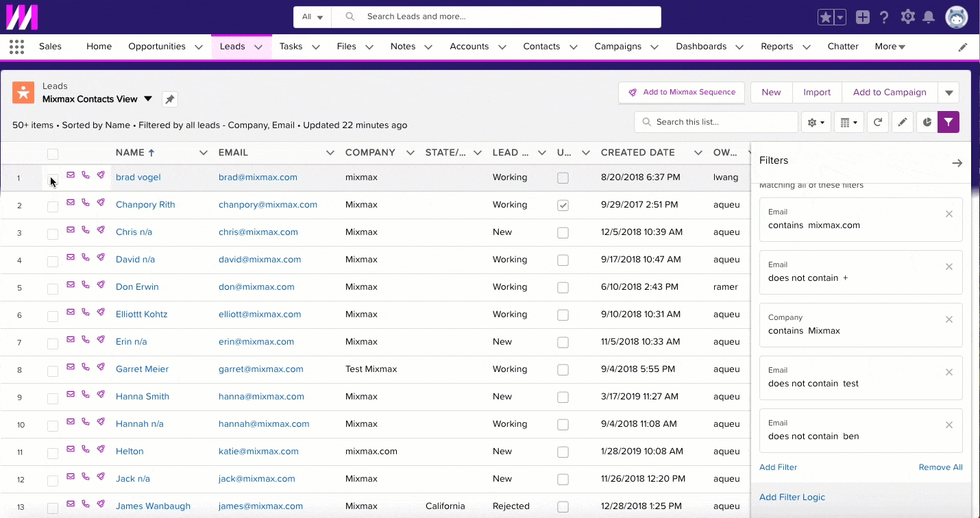Pin the Mixmax Contacts View
This screenshot has width=980, height=518.
click(x=169, y=99)
